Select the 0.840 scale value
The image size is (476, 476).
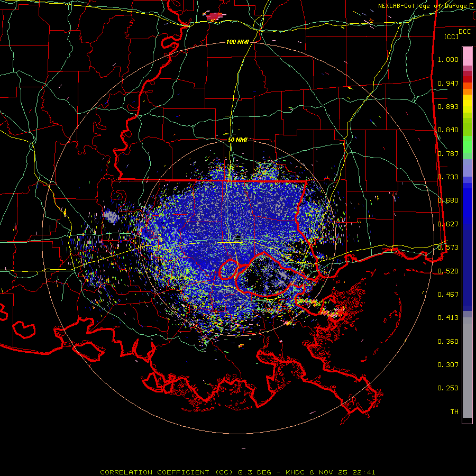[x=448, y=130]
